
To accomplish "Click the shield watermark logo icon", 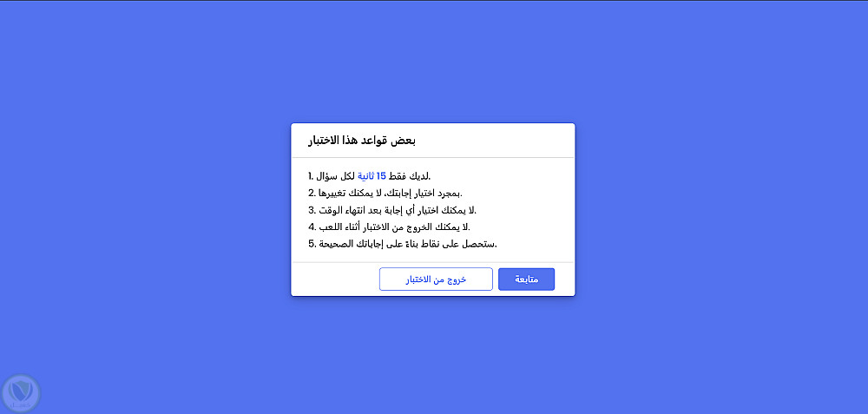I will click(20, 392).
